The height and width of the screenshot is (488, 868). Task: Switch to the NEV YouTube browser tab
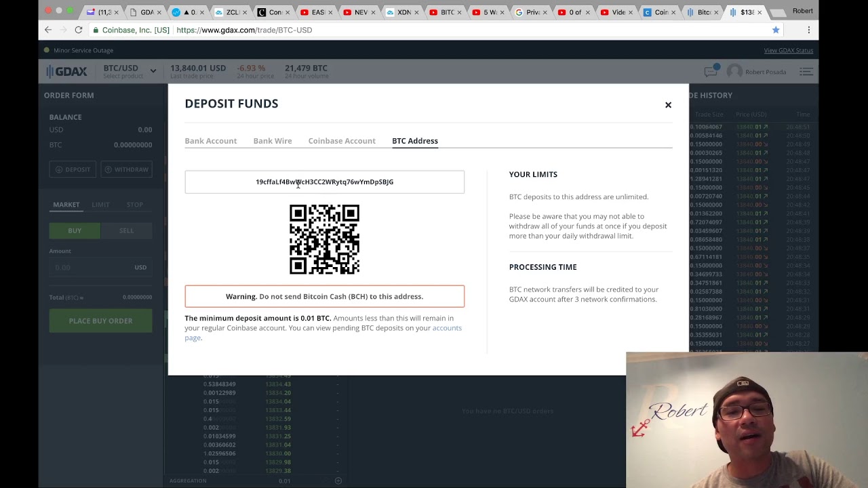360,12
